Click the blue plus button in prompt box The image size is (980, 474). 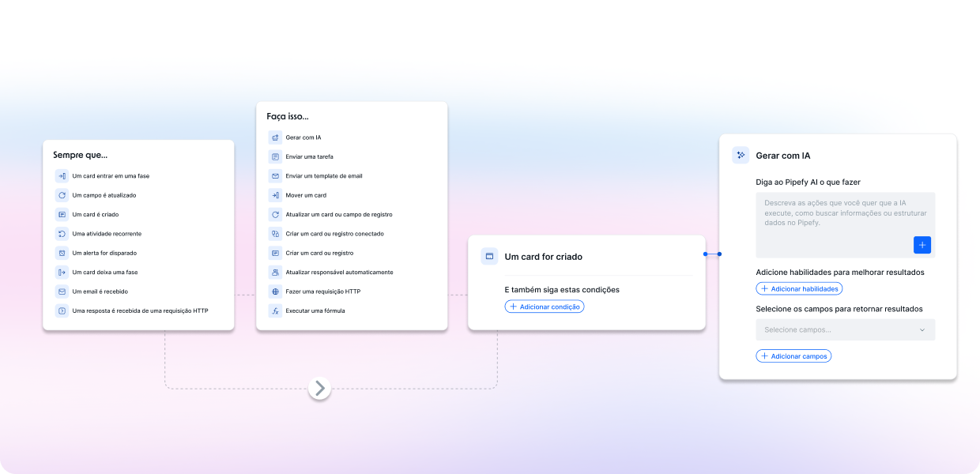(922, 245)
